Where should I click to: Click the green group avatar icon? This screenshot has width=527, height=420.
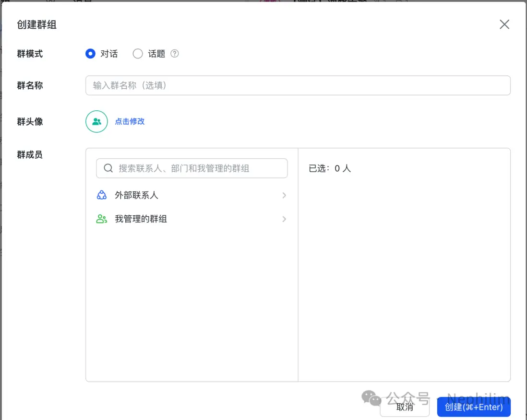pos(96,121)
